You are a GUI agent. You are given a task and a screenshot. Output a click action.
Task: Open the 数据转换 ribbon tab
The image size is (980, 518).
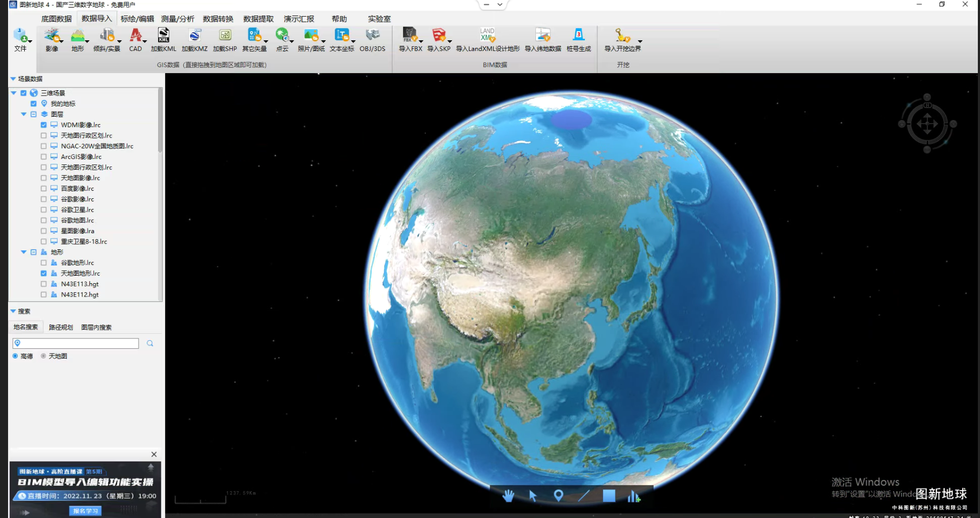point(218,19)
